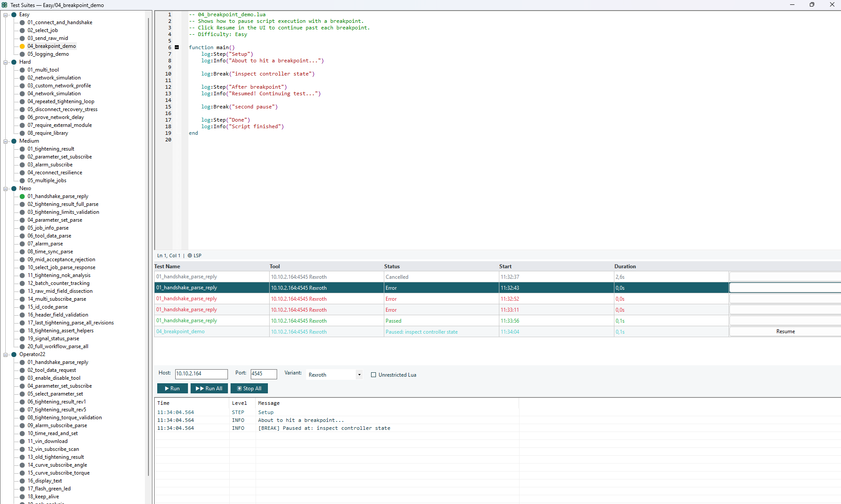Click the grey dot beside 01_tightening_result

(22, 149)
